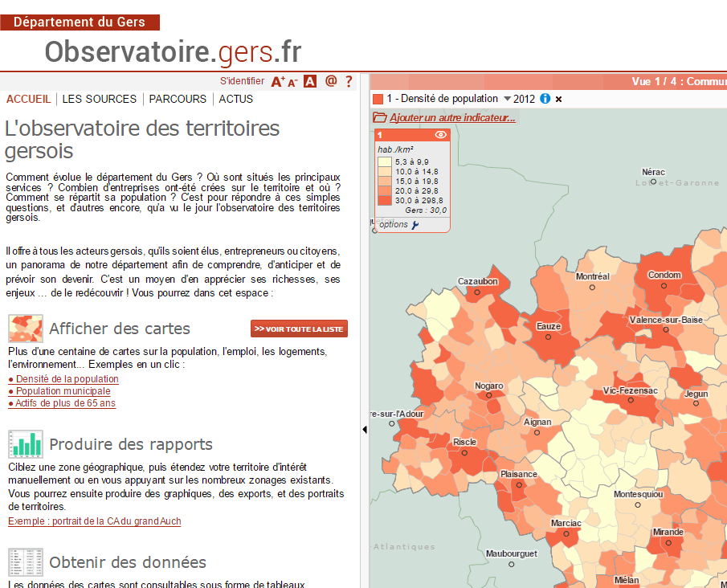This screenshot has height=588, width=727.
Task: Open ACTUS menu
Action: (x=236, y=99)
